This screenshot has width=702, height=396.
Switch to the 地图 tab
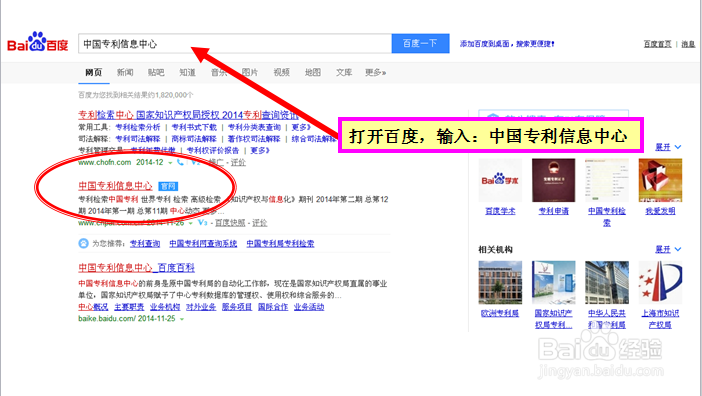coord(313,72)
